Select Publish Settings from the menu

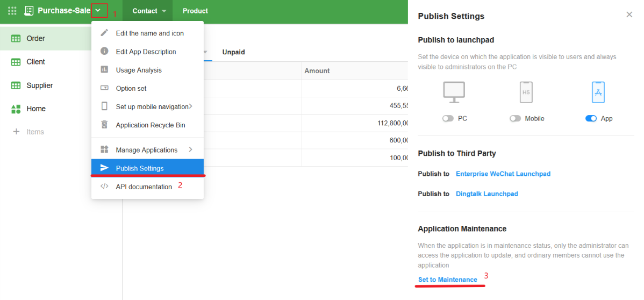coord(140,168)
